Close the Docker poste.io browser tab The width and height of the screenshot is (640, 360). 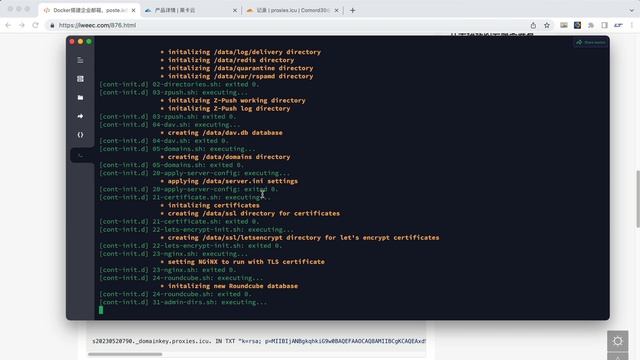click(x=133, y=10)
